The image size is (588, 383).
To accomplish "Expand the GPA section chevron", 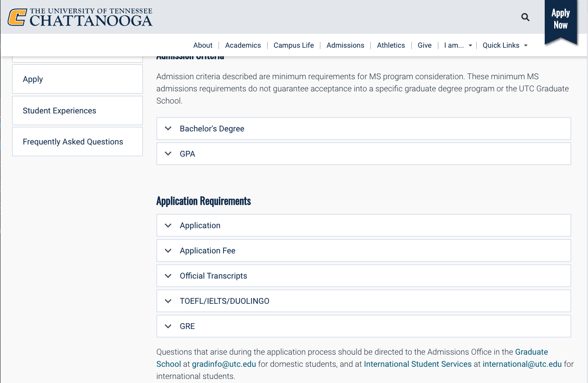I will click(168, 154).
